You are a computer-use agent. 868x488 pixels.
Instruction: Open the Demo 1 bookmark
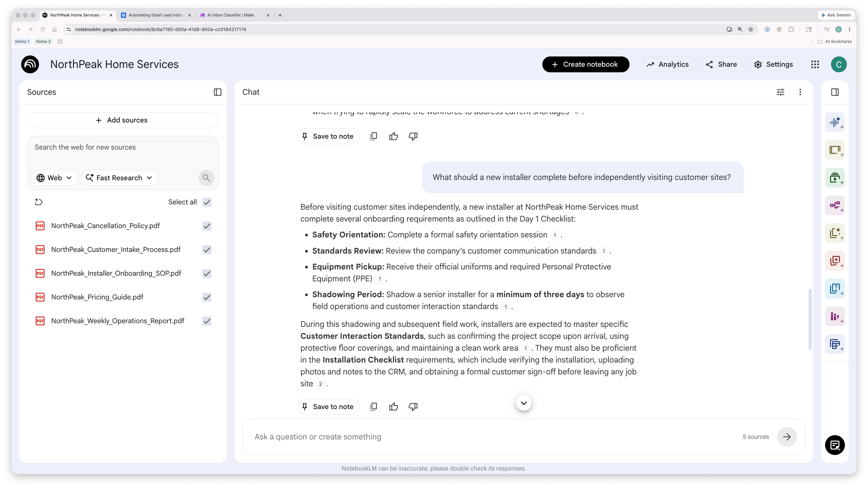click(x=22, y=41)
